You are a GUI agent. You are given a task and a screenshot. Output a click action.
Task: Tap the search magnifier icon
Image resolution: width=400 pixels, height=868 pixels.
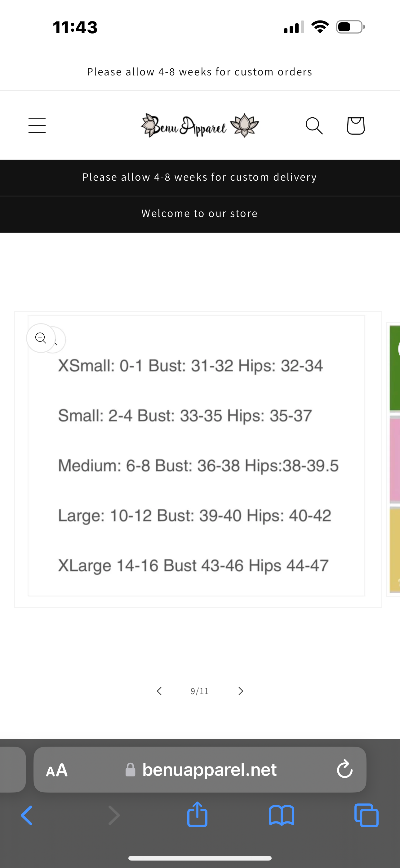[314, 126]
